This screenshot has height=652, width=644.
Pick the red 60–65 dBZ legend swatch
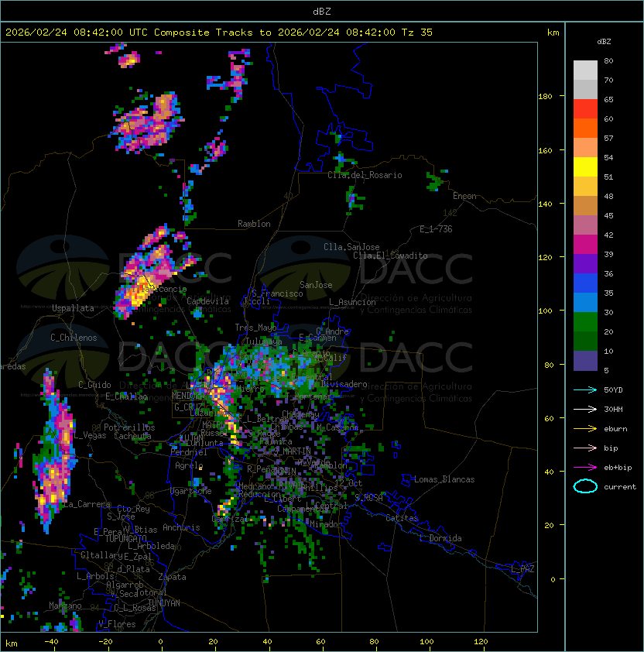coord(585,109)
